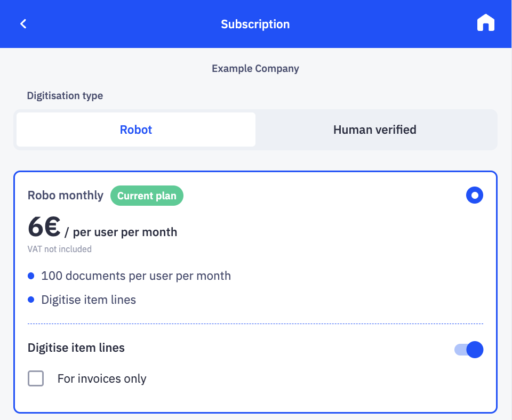512x420 pixels.
Task: Open the home screen icon
Action: (x=485, y=23)
